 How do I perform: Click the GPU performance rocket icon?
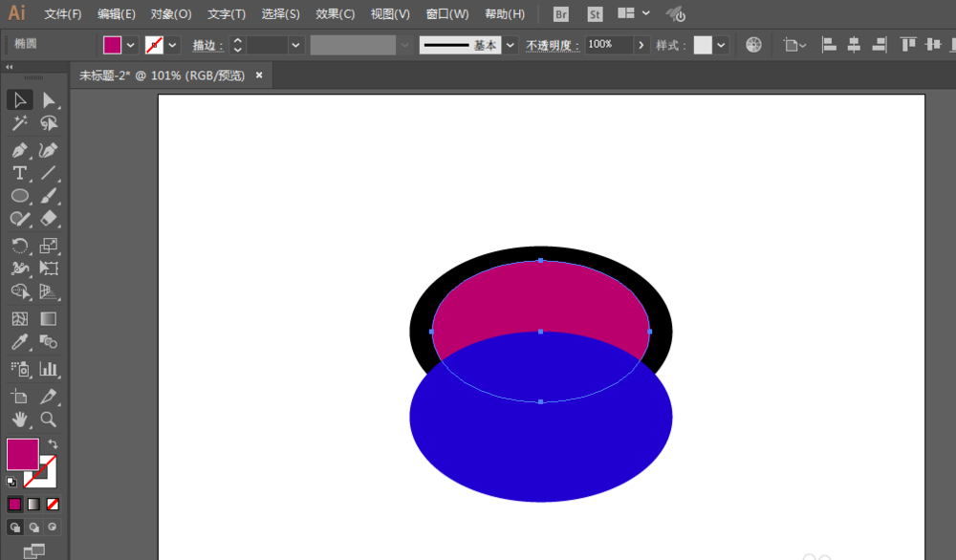pos(676,14)
